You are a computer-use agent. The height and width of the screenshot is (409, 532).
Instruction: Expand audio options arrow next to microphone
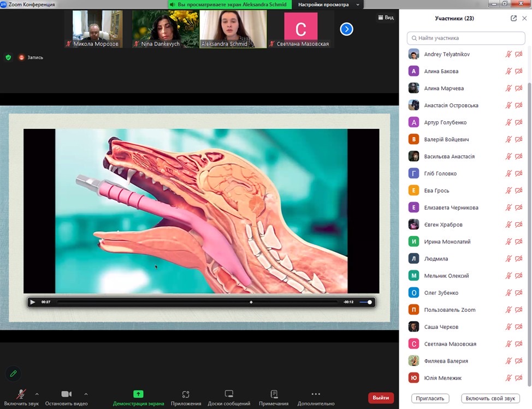37,394
